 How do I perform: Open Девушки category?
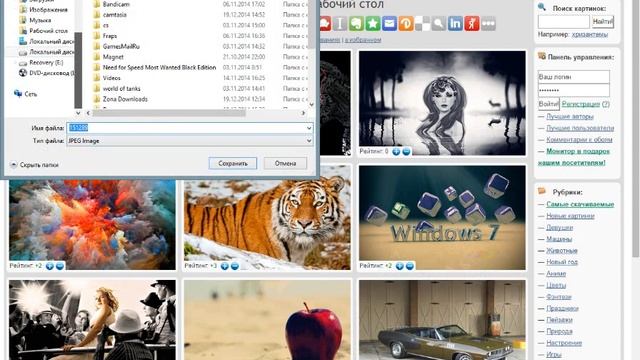click(560, 227)
